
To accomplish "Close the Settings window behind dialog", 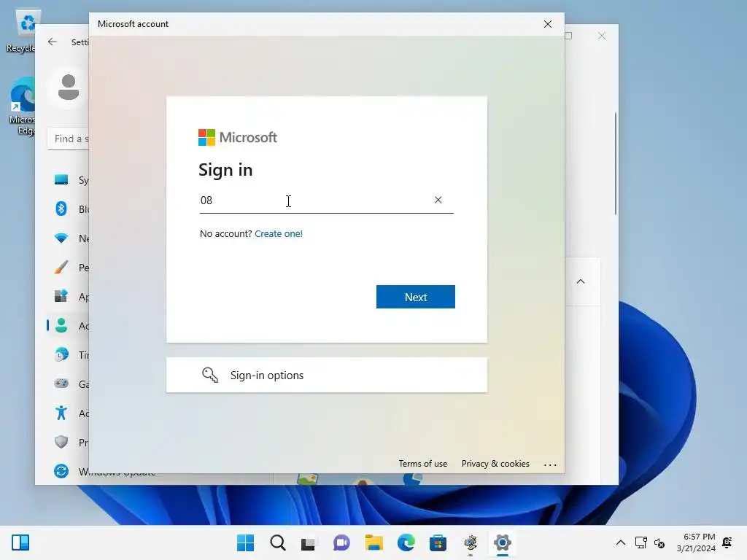I will (x=602, y=36).
